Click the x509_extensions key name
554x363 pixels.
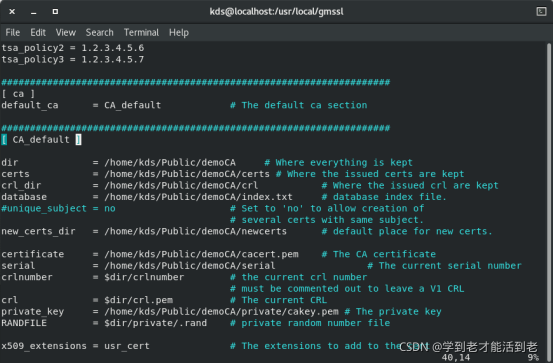coord(44,346)
